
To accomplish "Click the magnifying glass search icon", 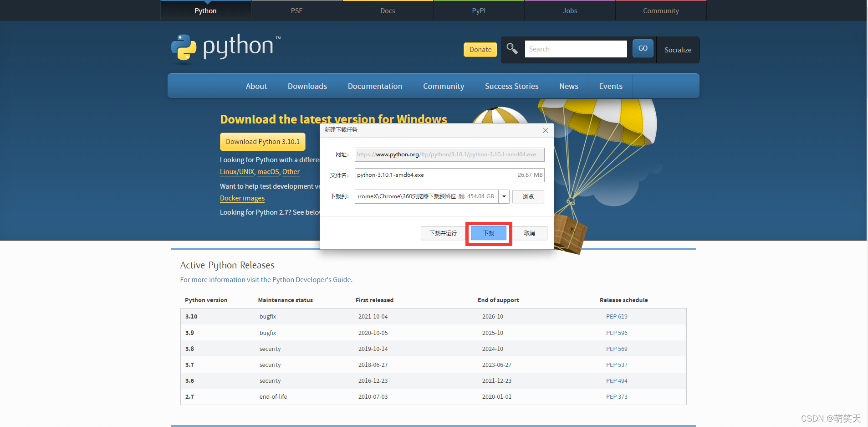I will [512, 49].
